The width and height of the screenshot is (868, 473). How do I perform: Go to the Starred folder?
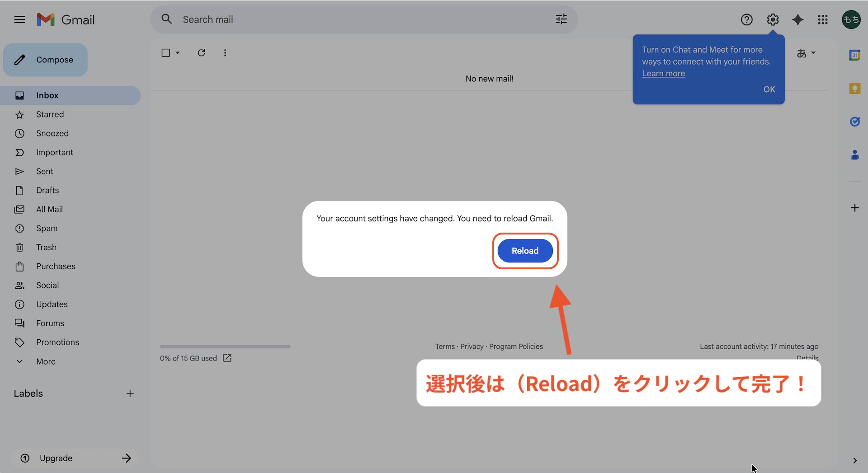[50, 114]
